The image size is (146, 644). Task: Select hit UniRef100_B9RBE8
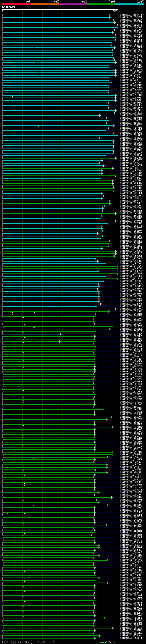pos(131,241)
